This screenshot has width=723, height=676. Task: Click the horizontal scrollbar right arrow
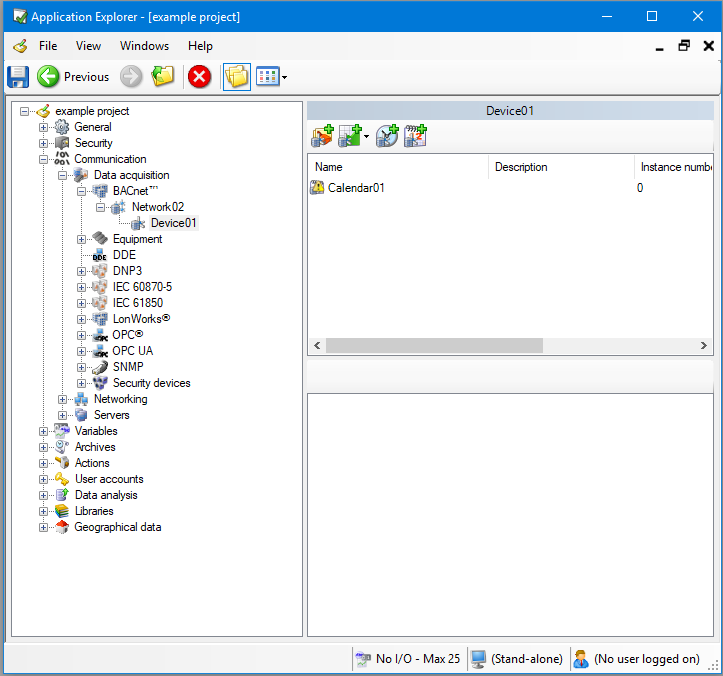coord(706,345)
